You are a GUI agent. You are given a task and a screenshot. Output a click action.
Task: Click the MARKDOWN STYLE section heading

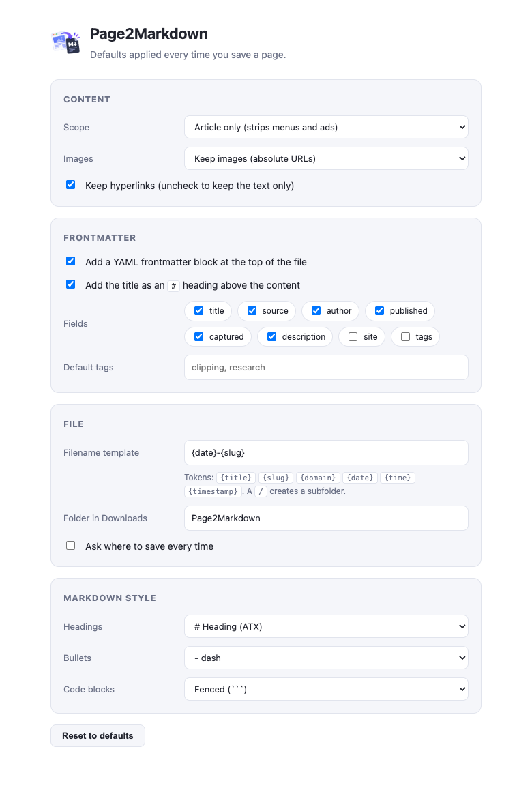click(x=109, y=598)
